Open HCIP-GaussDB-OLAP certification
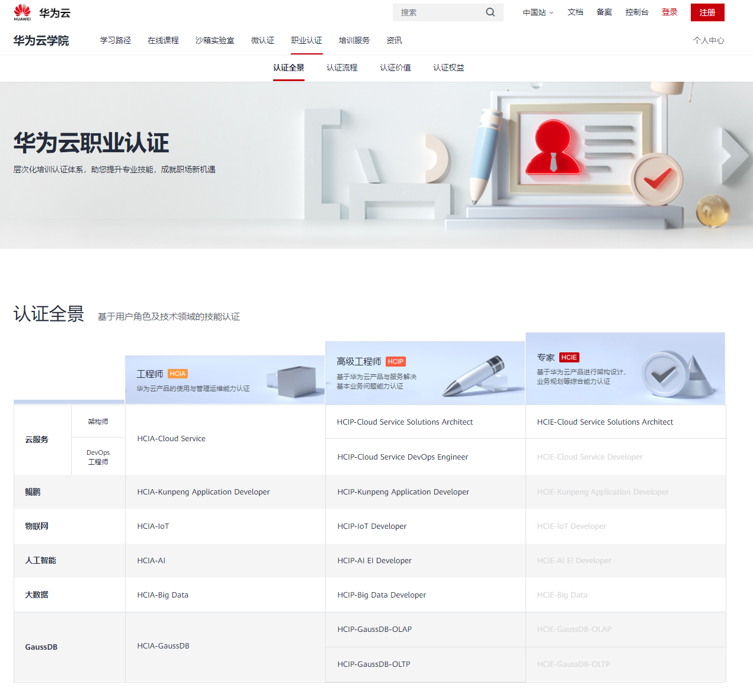This screenshot has height=700, width=753. click(x=374, y=630)
